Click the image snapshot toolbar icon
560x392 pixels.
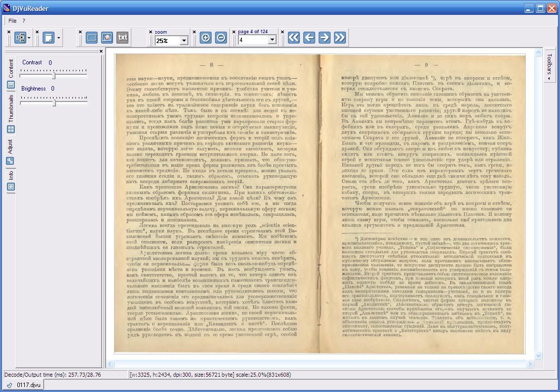(x=107, y=38)
